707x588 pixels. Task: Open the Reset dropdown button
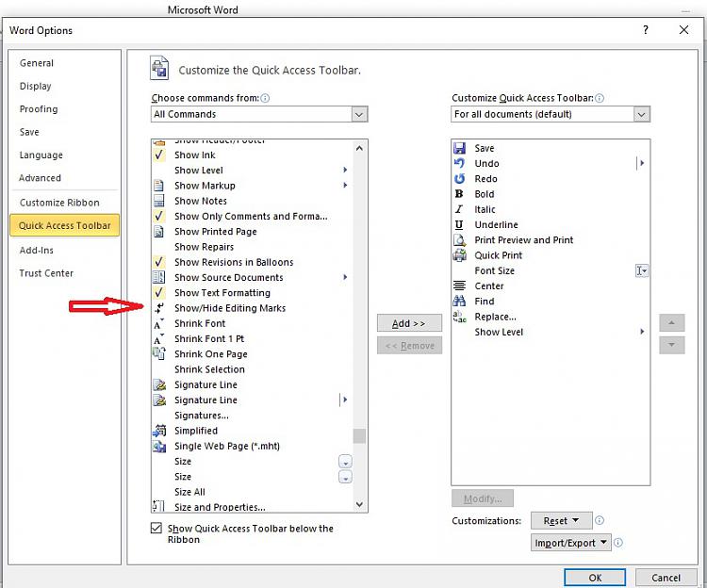[562, 520]
